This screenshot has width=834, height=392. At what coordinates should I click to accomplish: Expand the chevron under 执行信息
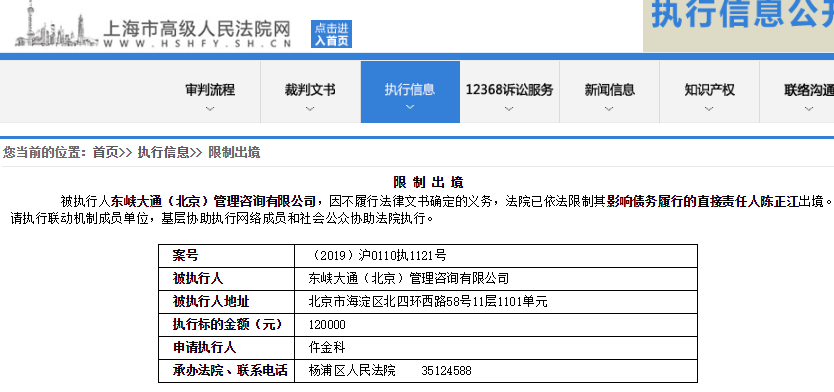tap(410, 107)
